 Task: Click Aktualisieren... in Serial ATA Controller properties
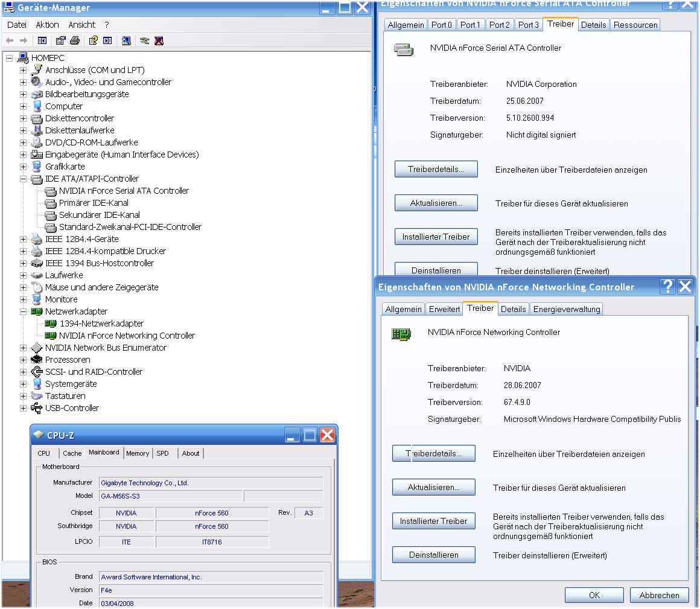tap(436, 203)
